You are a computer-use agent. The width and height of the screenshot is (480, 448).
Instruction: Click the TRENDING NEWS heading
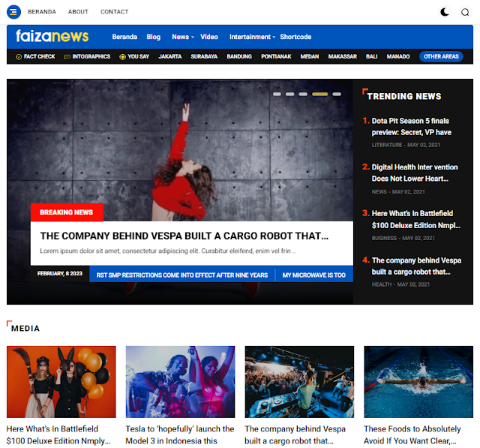pyautogui.click(x=404, y=97)
